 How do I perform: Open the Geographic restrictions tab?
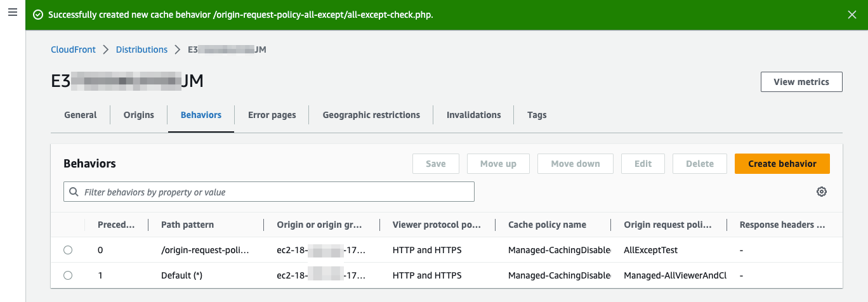(x=371, y=115)
